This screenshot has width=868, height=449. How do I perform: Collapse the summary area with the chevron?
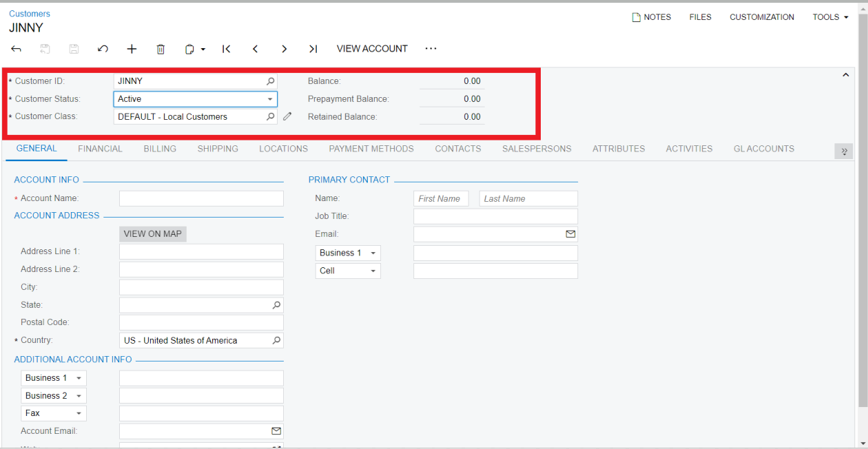pos(845,74)
